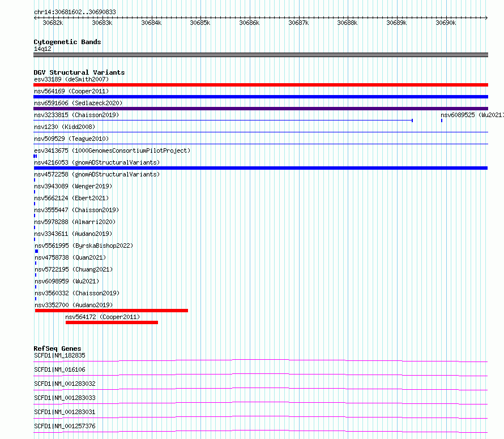Click nsv5722195 (Chuang2021) variant label
504x439 pixels.
point(74,269)
